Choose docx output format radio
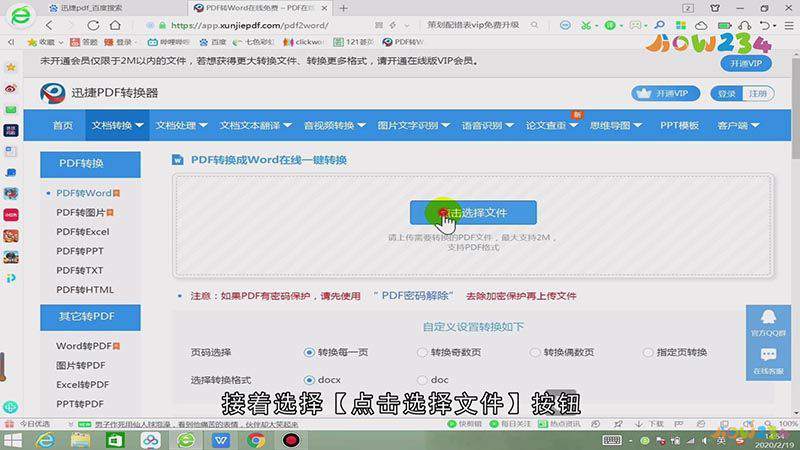800x450 pixels. click(309, 380)
